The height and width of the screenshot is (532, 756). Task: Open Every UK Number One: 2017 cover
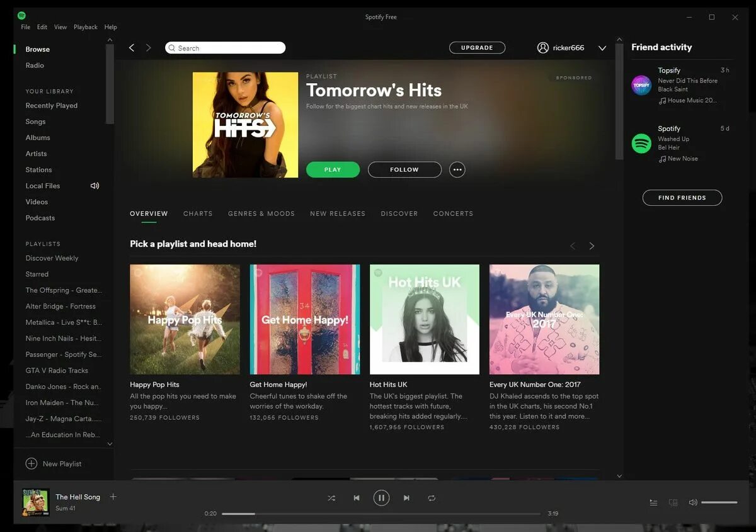(x=544, y=319)
